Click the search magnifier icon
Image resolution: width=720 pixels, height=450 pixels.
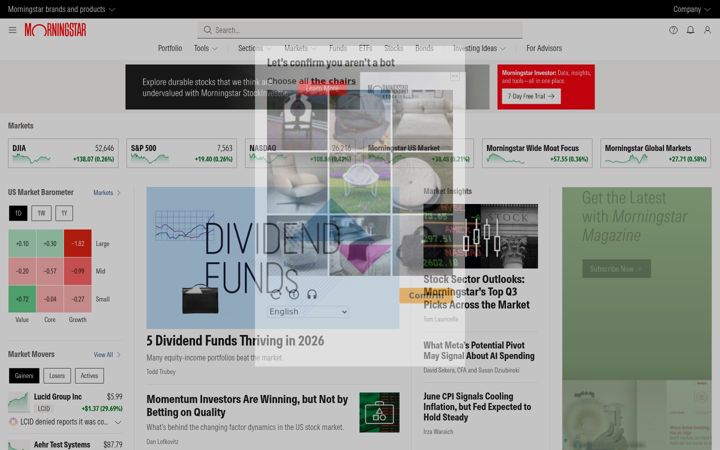(x=208, y=30)
